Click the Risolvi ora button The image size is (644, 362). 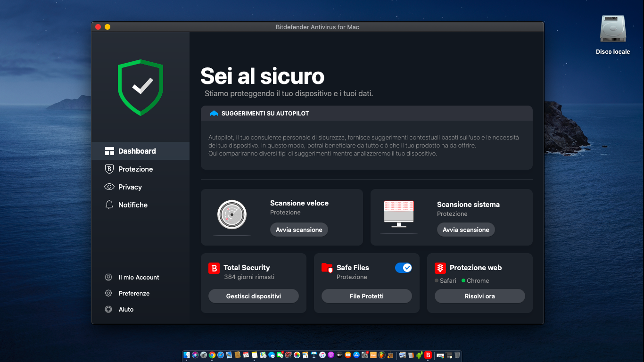pyautogui.click(x=480, y=296)
